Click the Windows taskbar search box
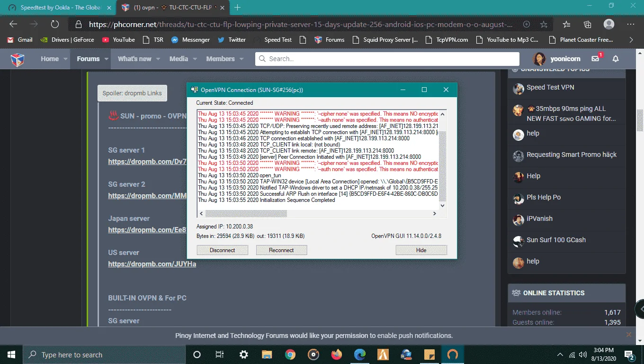This screenshot has height=364, width=644. (x=104, y=355)
